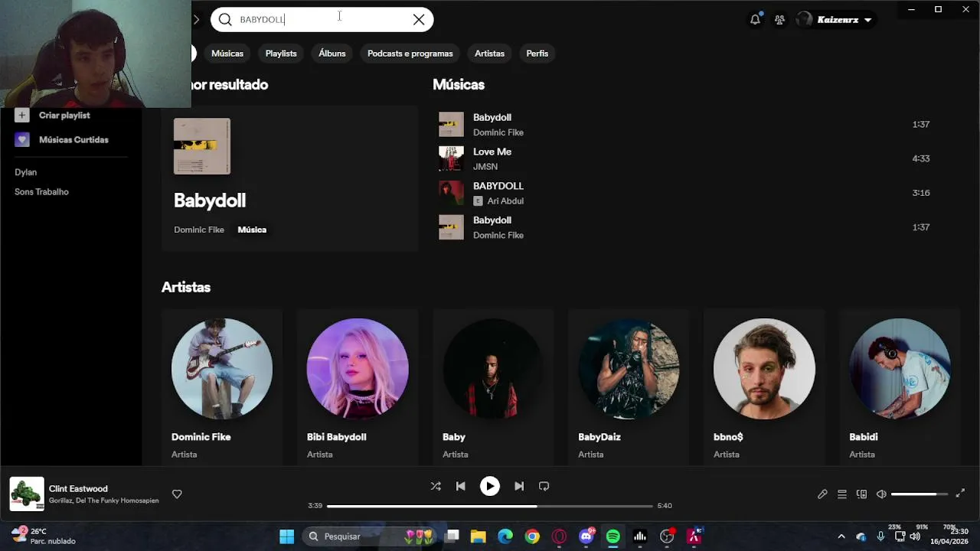Clear the search field with the X
The height and width of the screenshot is (551, 980).
(x=419, y=20)
